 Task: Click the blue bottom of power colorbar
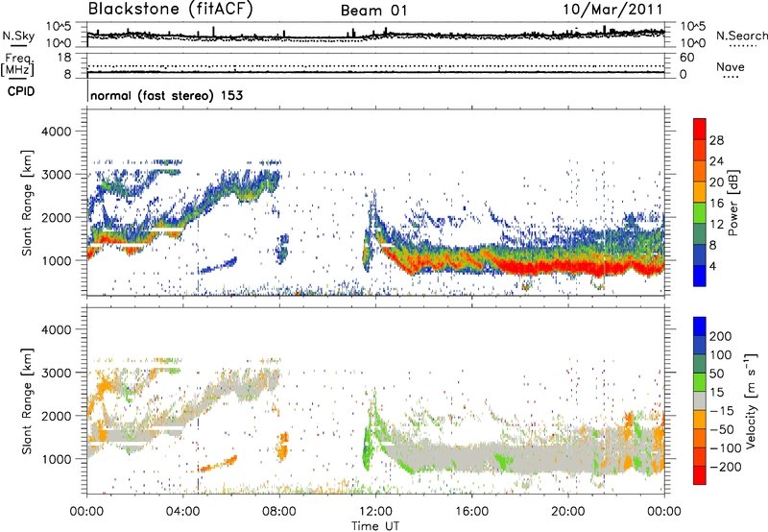pyautogui.click(x=700, y=276)
